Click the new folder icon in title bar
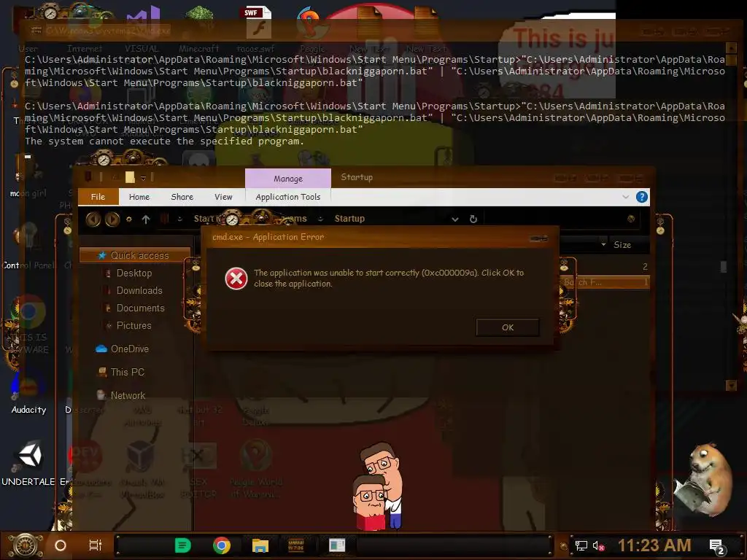 tap(130, 178)
